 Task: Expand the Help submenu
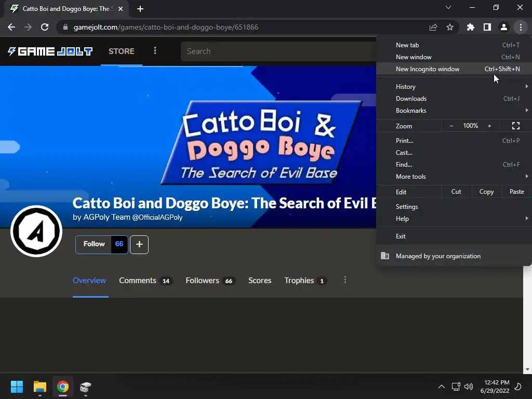pyautogui.click(x=454, y=219)
